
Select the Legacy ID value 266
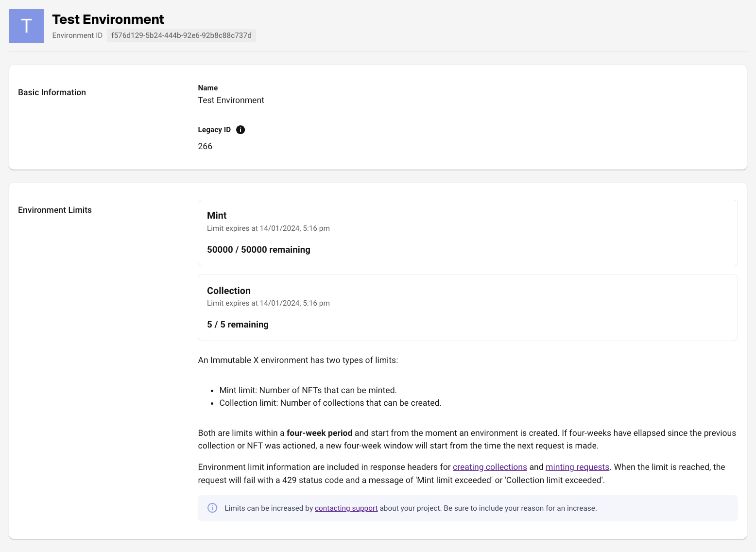pyautogui.click(x=205, y=146)
